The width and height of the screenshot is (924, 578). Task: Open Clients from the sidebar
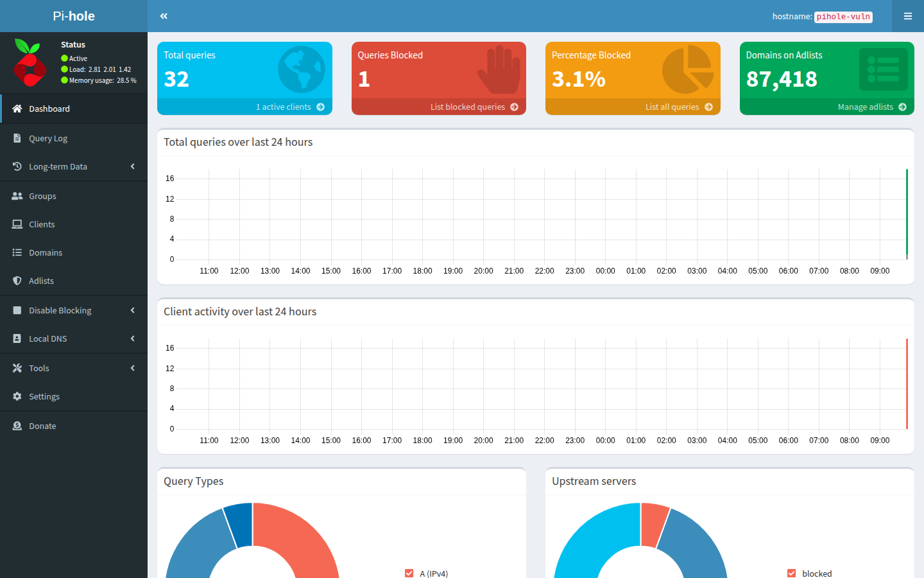coord(41,224)
